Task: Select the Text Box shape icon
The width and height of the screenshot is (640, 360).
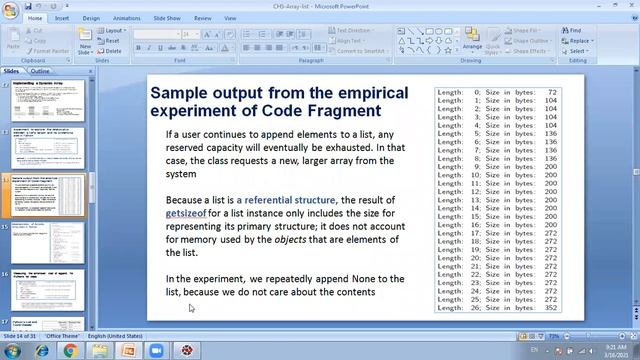Action: pos(402,31)
